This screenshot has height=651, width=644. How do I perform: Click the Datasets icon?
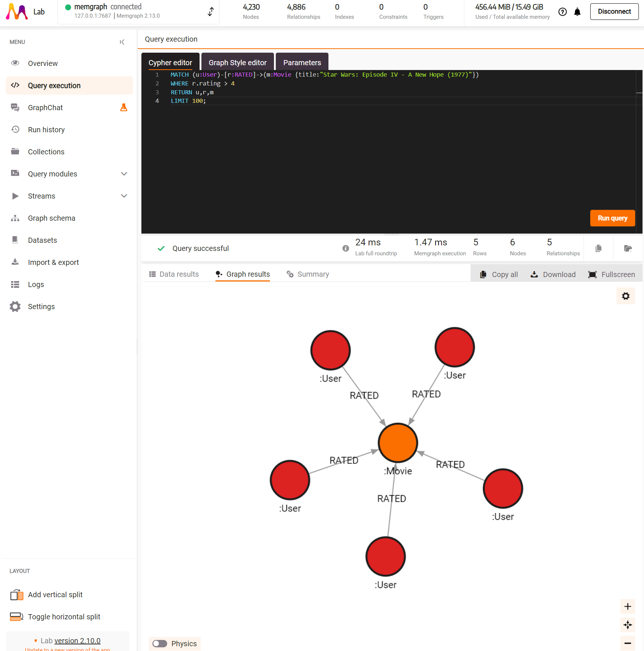15,240
